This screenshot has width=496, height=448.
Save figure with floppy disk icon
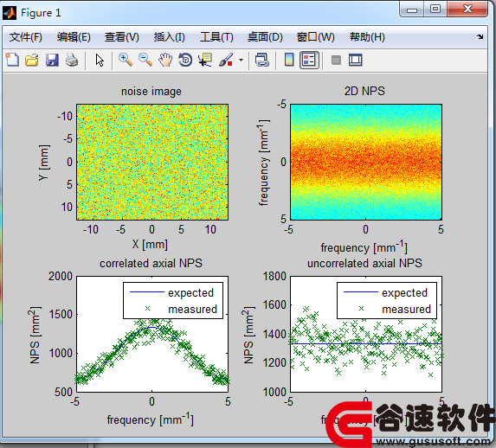(x=52, y=60)
